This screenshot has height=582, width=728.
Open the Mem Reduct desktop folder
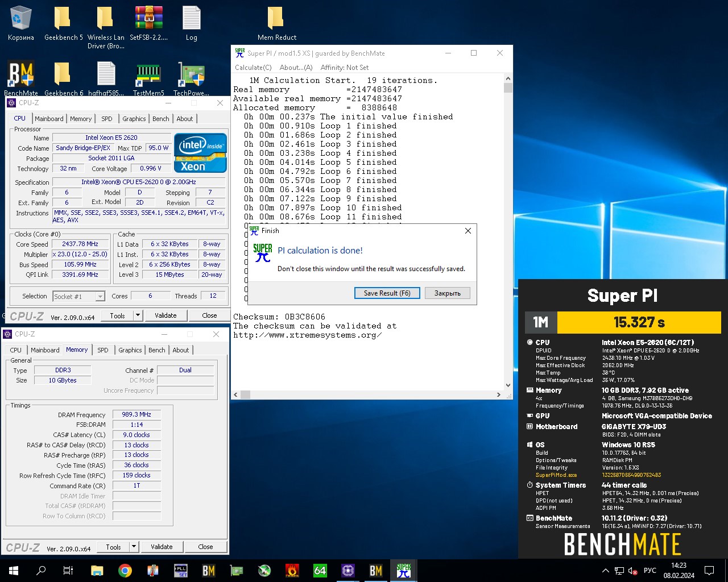point(276,24)
